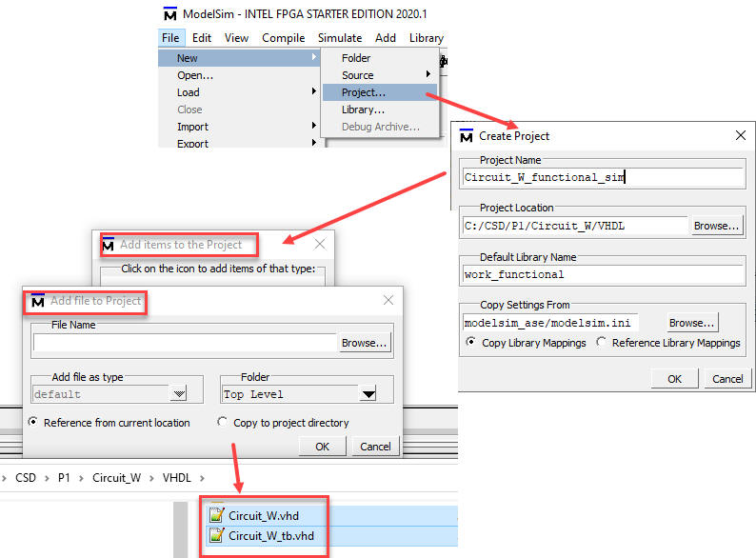Image resolution: width=756 pixels, height=558 pixels.
Task: Close the Create Project dialog
Action: 741,135
